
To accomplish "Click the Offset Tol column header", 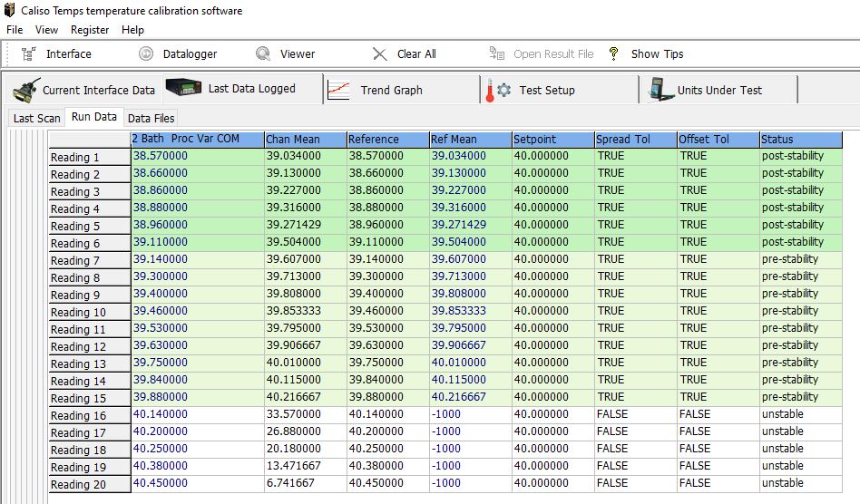I will pyautogui.click(x=718, y=140).
